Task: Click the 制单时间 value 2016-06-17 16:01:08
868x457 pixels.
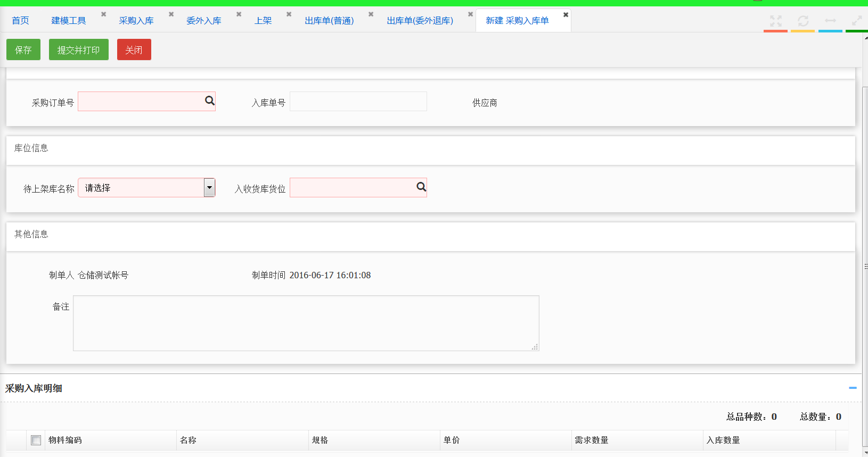Action: (330, 275)
